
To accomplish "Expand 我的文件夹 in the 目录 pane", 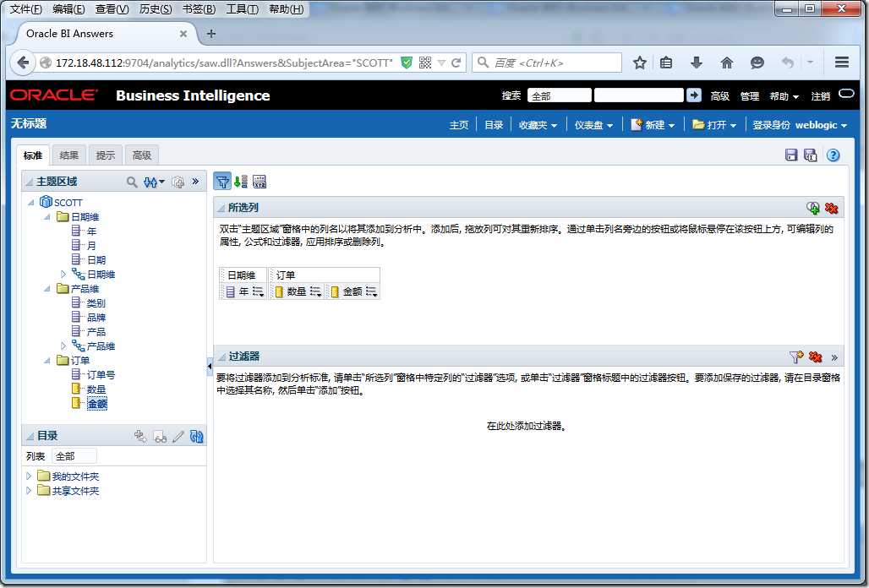I will tap(29, 476).
